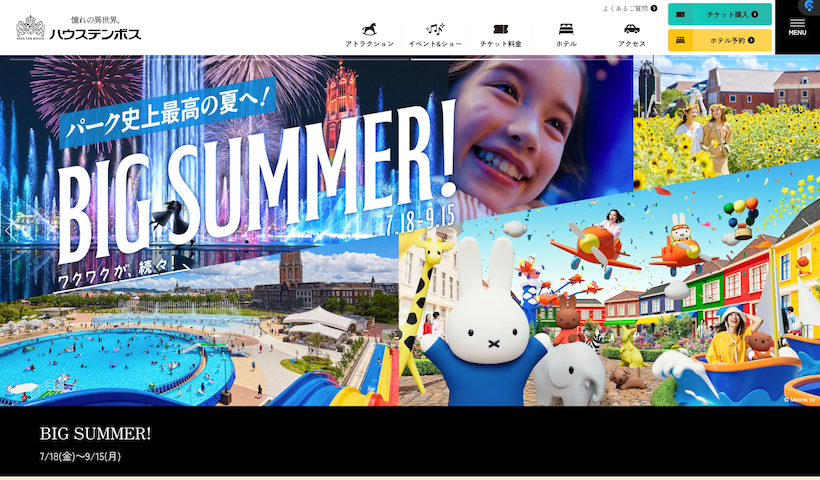
Task: Click the car icon for Access
Action: point(631,28)
